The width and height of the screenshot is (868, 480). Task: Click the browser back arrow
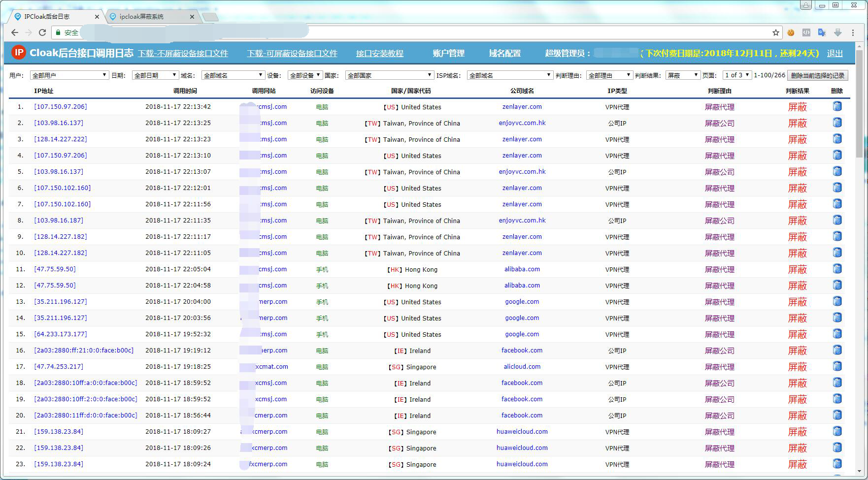coord(15,32)
